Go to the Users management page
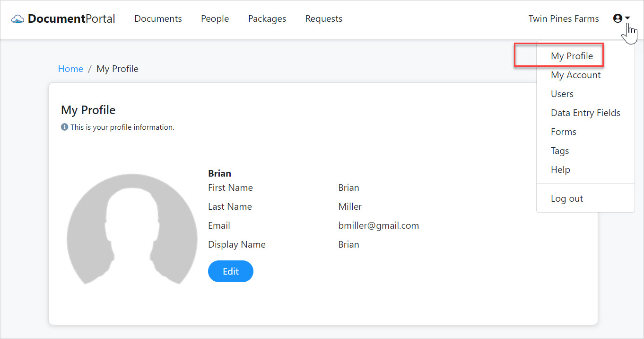 [562, 94]
